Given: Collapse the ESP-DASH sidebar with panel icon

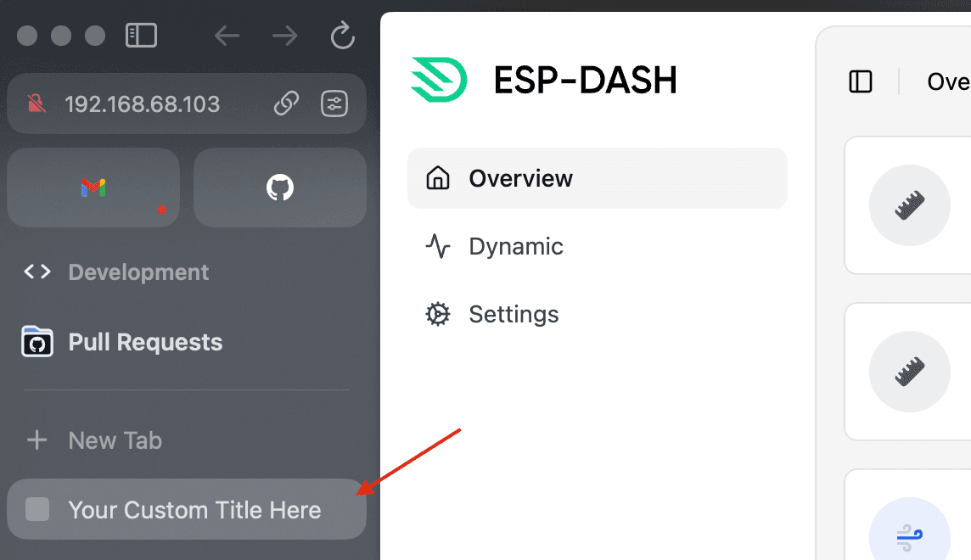Looking at the screenshot, I should (x=861, y=81).
